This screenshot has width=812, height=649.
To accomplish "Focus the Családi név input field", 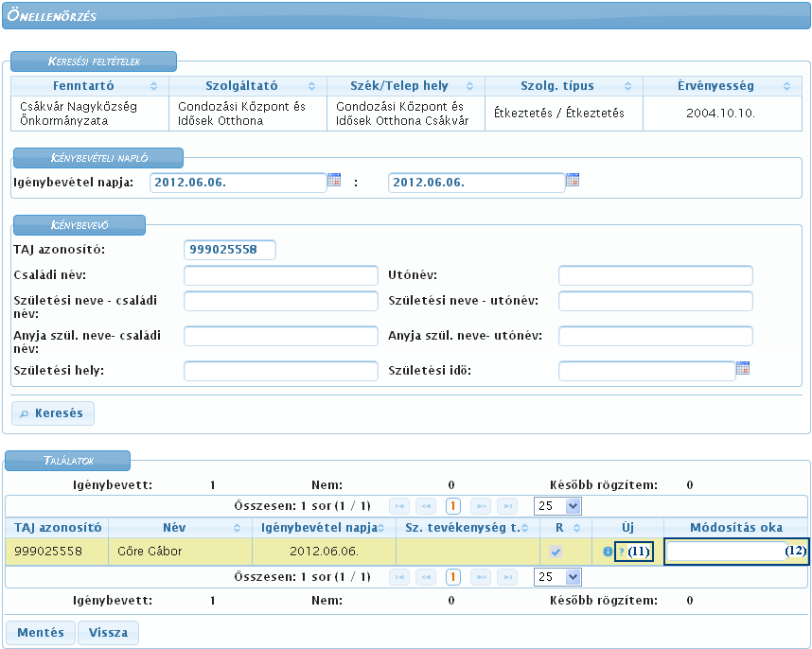I will point(281,275).
